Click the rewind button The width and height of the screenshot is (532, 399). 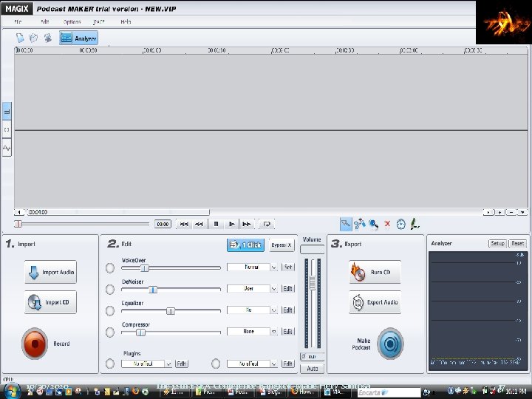point(199,224)
